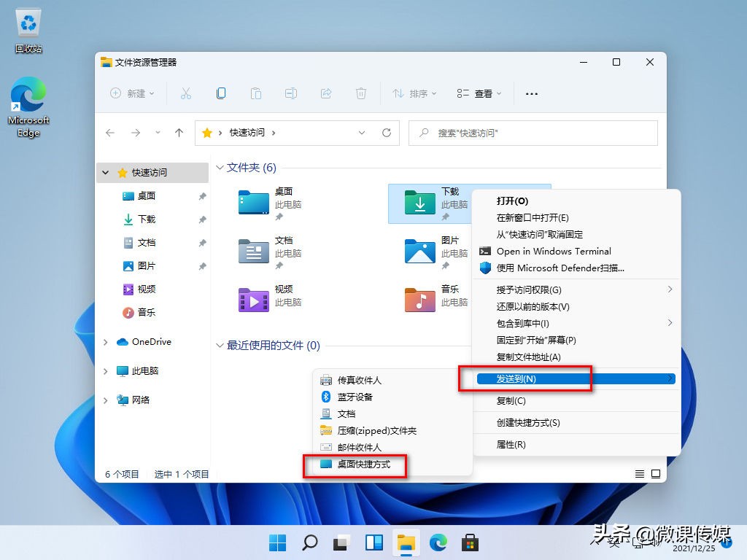Click the back navigation button
The height and width of the screenshot is (560, 747).
pyautogui.click(x=110, y=133)
